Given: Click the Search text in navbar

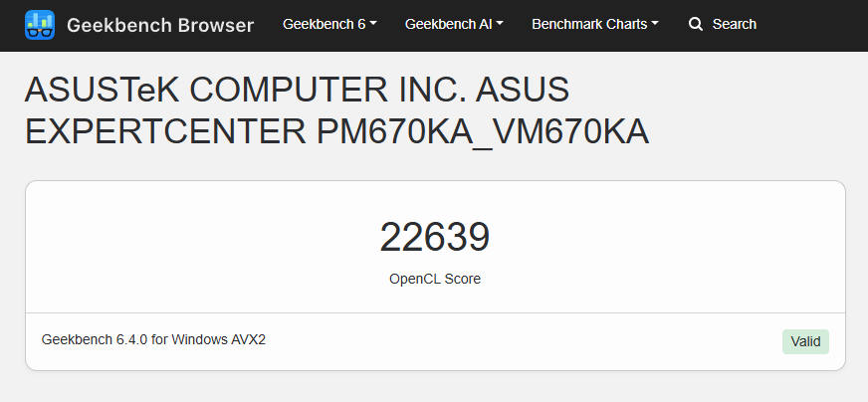Looking at the screenshot, I should click(x=734, y=24).
